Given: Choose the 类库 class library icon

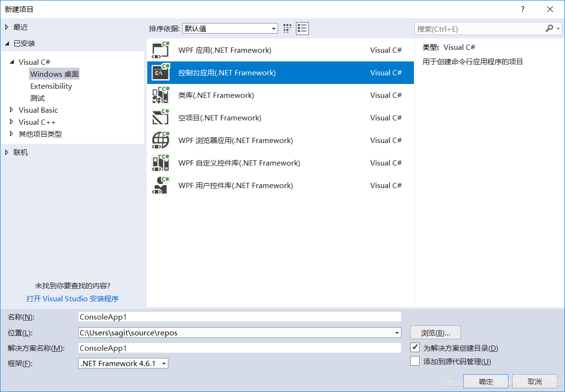Looking at the screenshot, I should [161, 95].
